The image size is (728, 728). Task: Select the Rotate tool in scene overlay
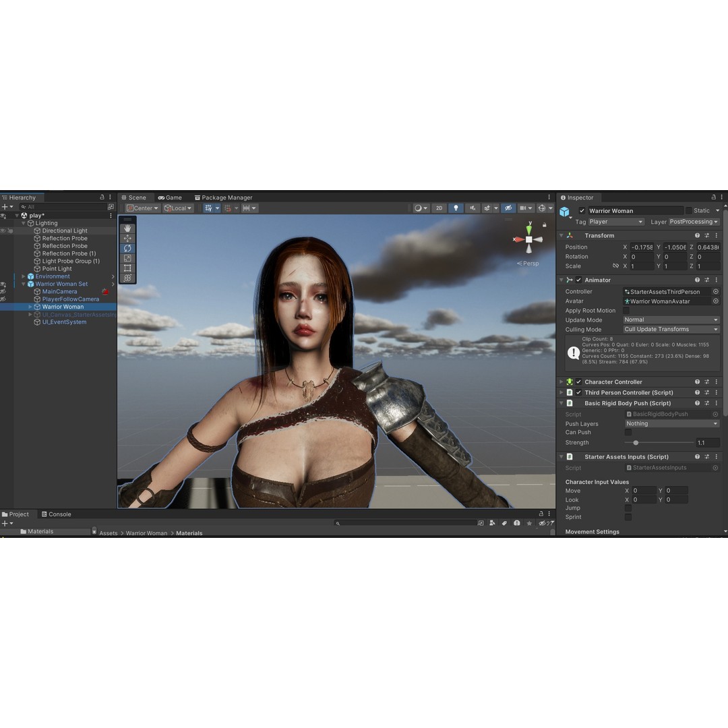tap(127, 248)
